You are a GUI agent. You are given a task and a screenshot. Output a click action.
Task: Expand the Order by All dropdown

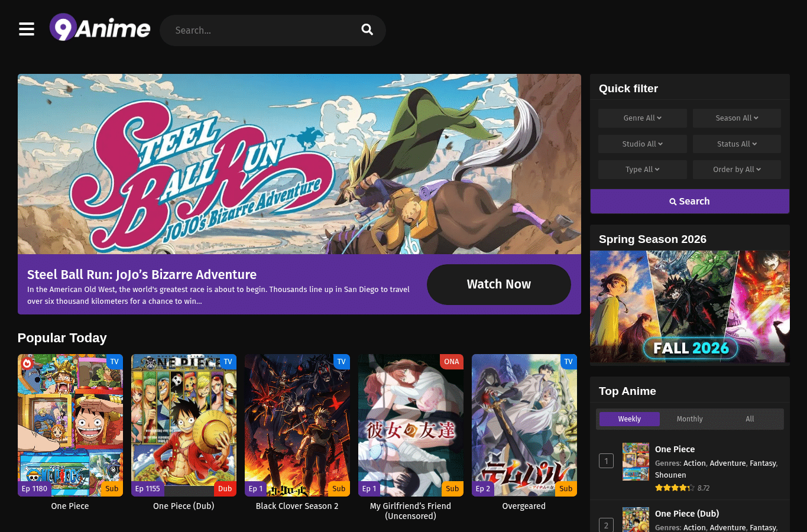737,170
